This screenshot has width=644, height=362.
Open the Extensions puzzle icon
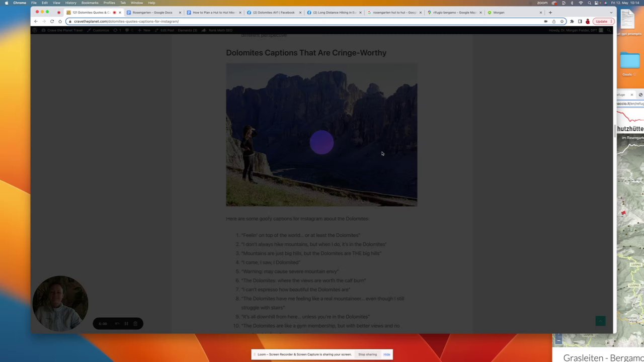pyautogui.click(x=572, y=21)
